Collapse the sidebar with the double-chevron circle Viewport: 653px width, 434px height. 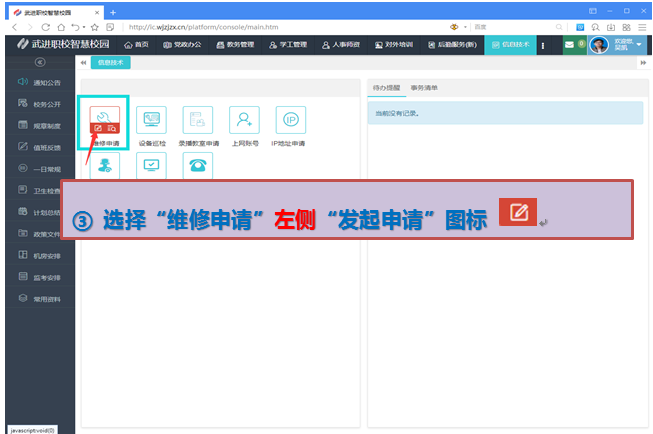pos(40,62)
